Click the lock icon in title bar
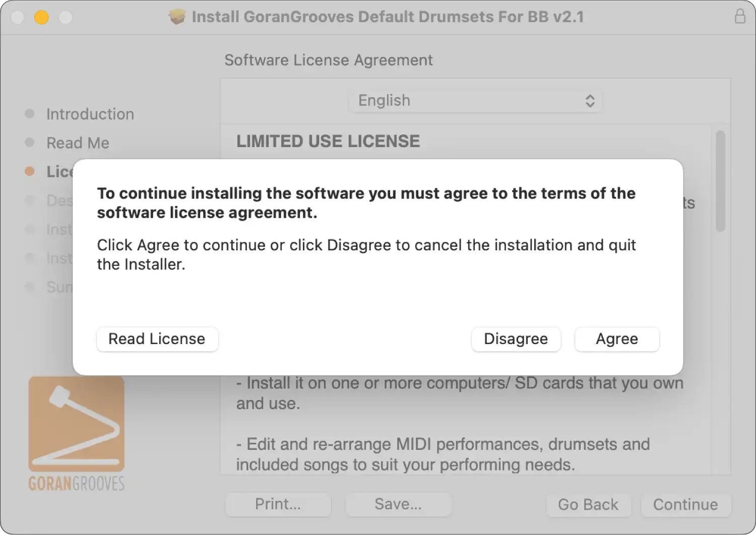This screenshot has width=756, height=535. click(x=740, y=16)
